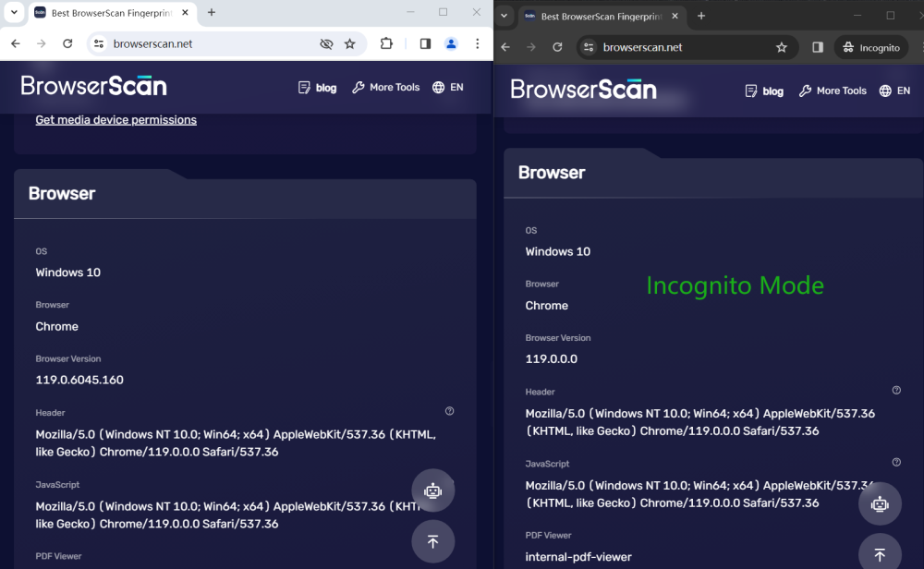Screen dimensions: 924x569
Task: Open the profile avatar in left window
Action: pos(452,43)
